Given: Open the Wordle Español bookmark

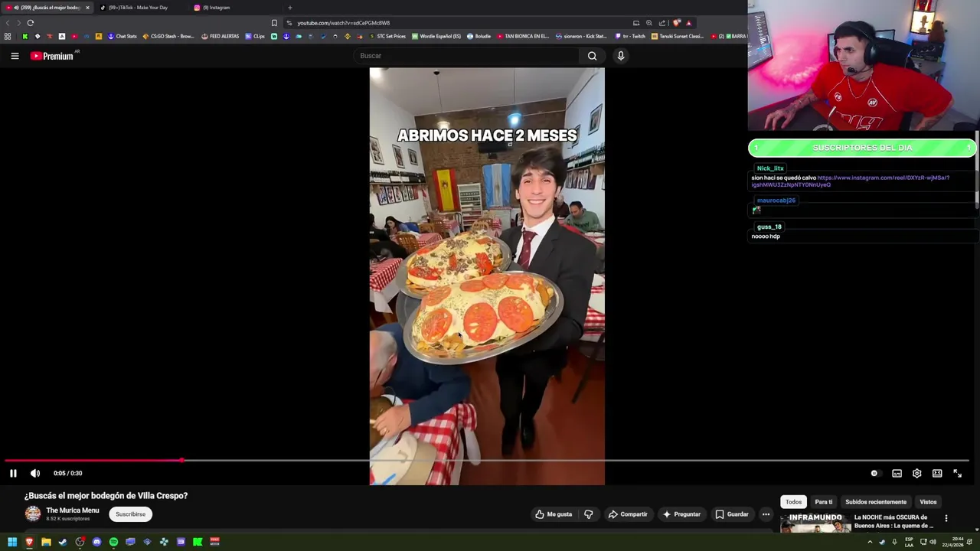Looking at the screenshot, I should pyautogui.click(x=436, y=36).
